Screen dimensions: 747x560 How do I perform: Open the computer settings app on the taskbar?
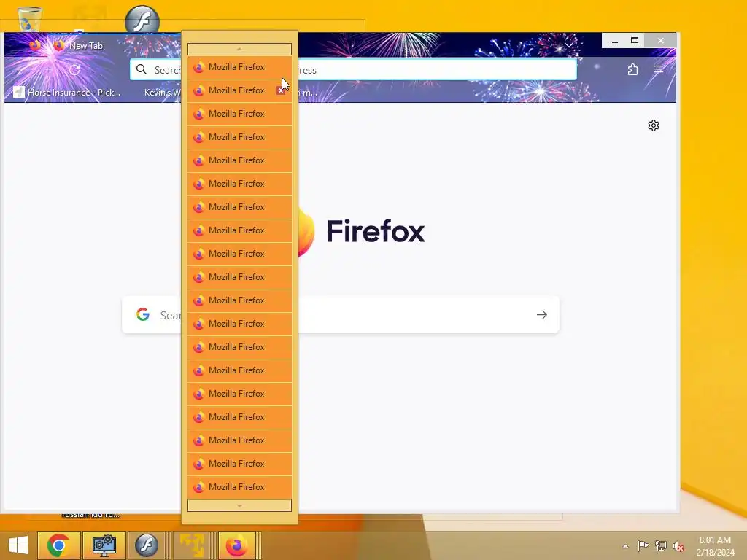[x=104, y=545]
